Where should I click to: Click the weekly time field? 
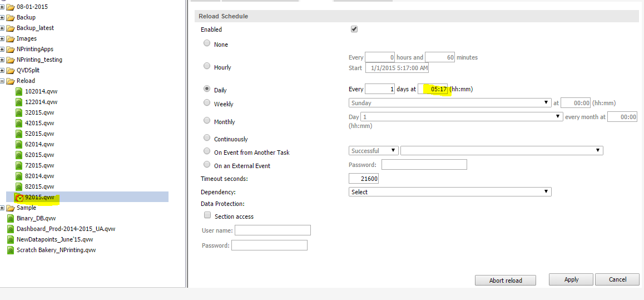click(x=576, y=103)
